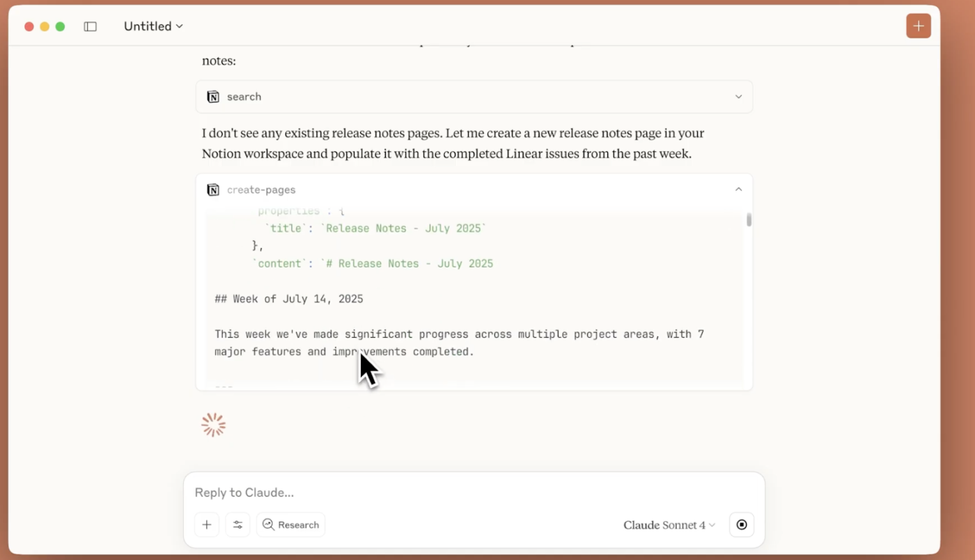The image size is (975, 560).
Task: Click the green macOS fullscreen button
Action: pyautogui.click(x=60, y=26)
